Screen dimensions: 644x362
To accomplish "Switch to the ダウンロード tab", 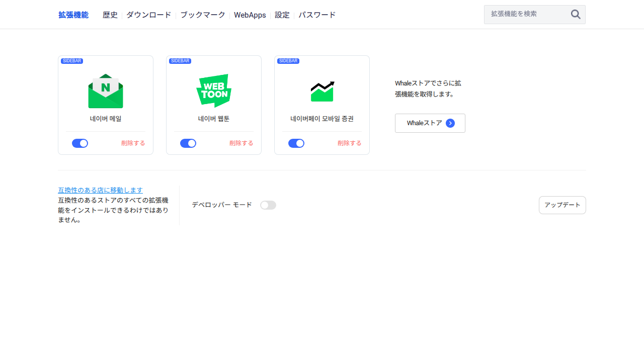I will click(149, 15).
